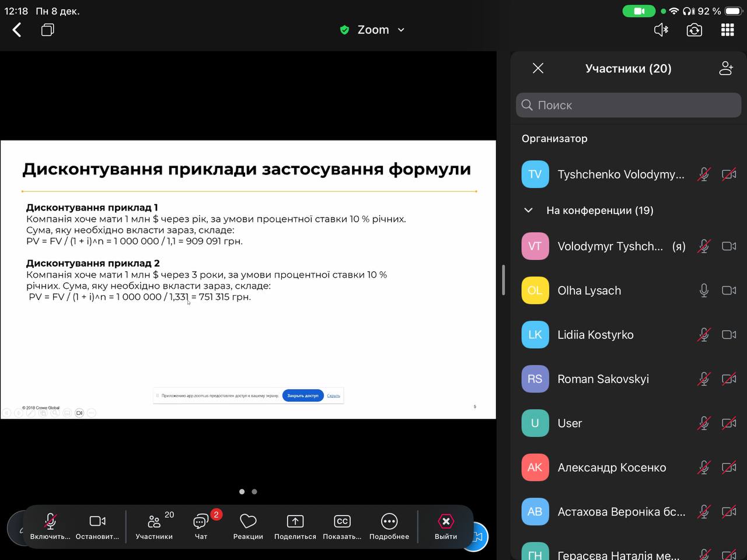Tap the Reactions icon in the toolbar
This screenshot has width=747, height=560.
click(247, 525)
